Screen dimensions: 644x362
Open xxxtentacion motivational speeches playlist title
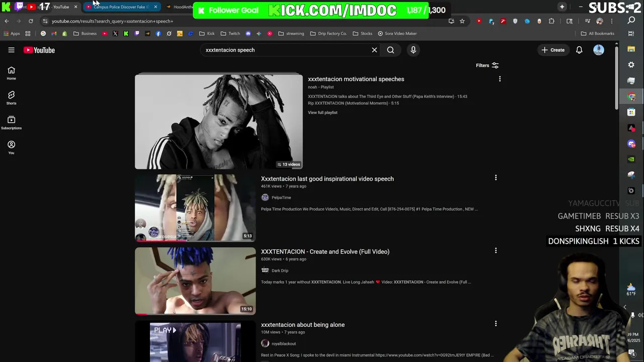click(x=356, y=79)
